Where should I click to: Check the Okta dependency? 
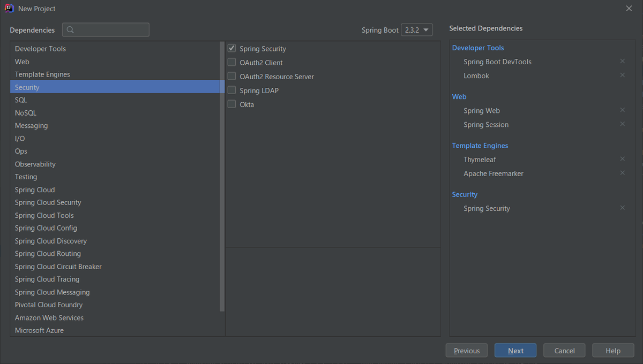[231, 104]
